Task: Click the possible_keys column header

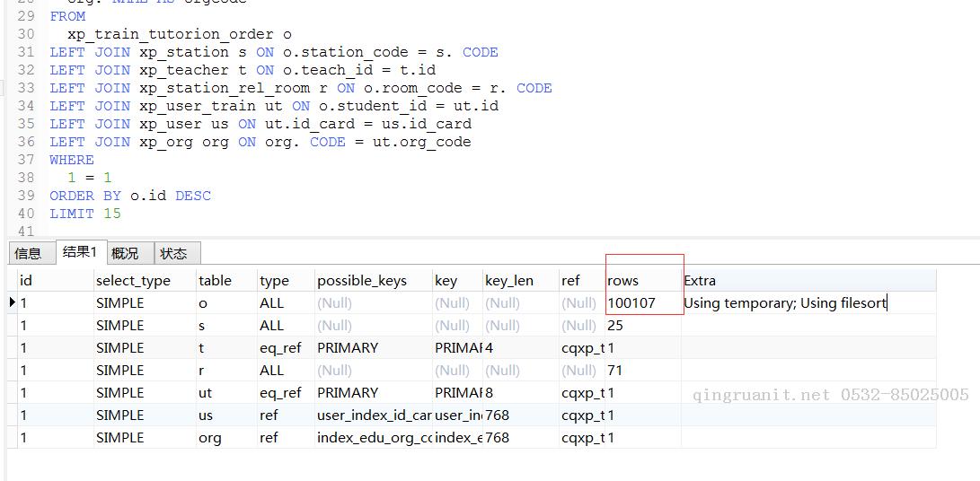Action: point(373,281)
